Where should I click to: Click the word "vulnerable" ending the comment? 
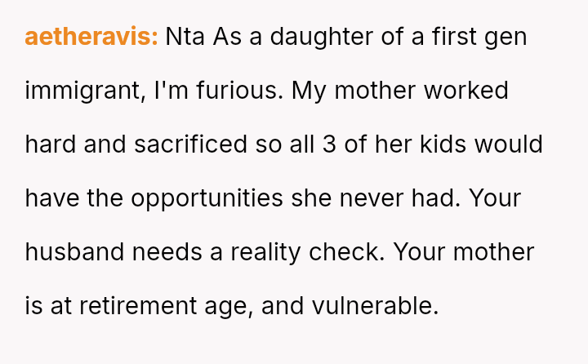(374, 306)
